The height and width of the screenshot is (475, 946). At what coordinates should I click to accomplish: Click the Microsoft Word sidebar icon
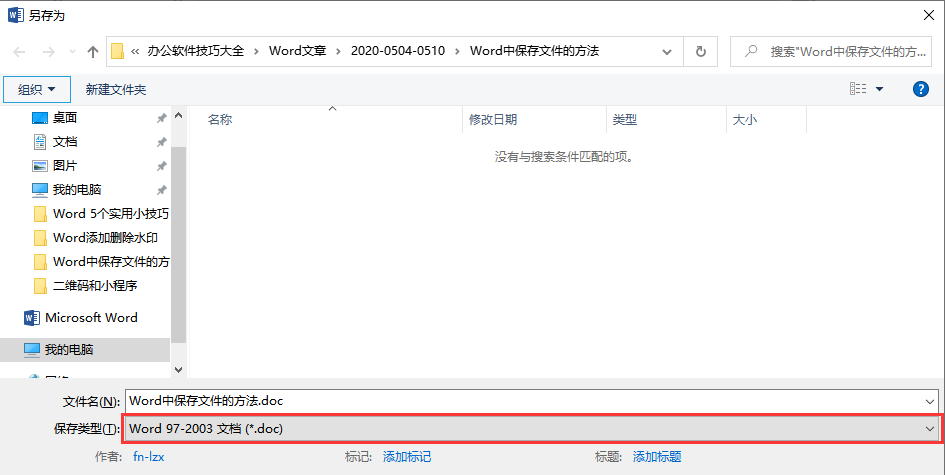pyautogui.click(x=31, y=317)
